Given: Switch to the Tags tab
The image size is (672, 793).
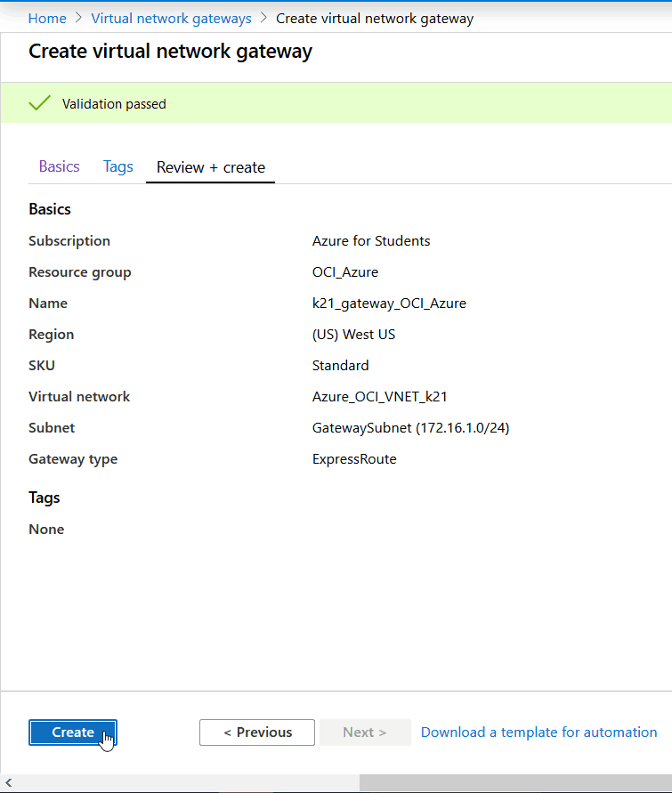Looking at the screenshot, I should [x=117, y=166].
